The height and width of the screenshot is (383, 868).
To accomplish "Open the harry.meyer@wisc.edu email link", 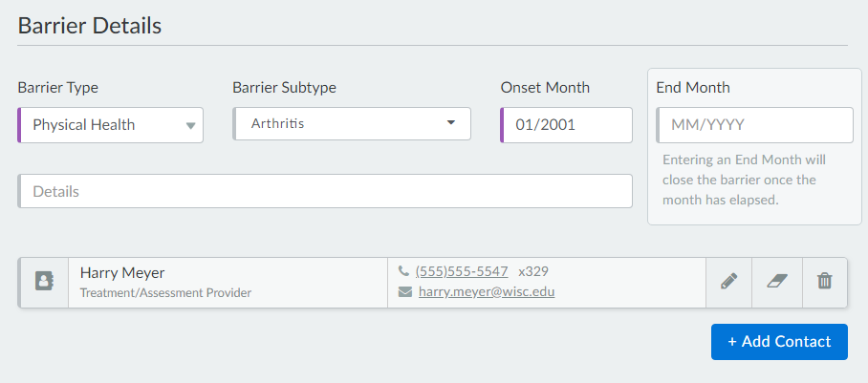I will pyautogui.click(x=487, y=291).
